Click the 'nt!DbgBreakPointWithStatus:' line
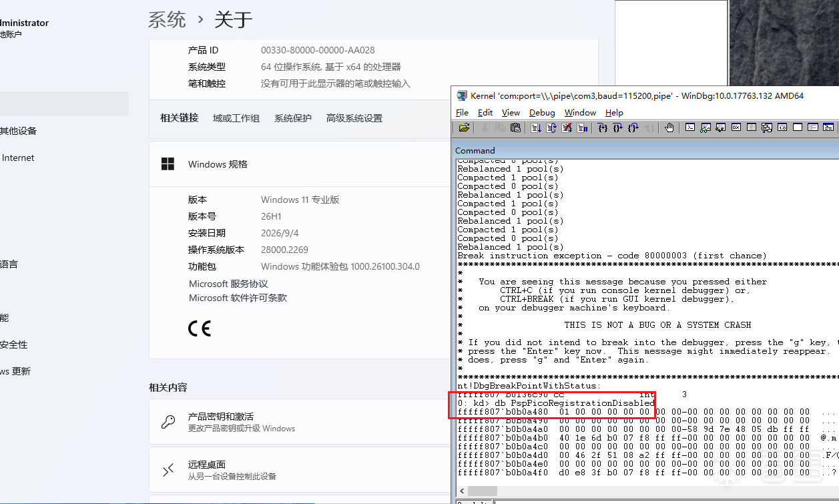This screenshot has width=839, height=504. (x=529, y=386)
